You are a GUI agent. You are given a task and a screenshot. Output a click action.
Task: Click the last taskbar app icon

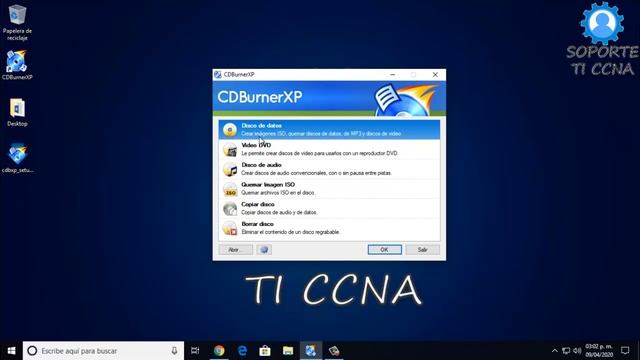[334, 351]
